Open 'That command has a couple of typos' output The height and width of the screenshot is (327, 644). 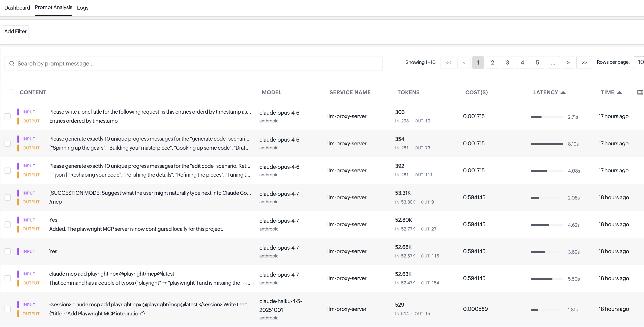pyautogui.click(x=150, y=283)
